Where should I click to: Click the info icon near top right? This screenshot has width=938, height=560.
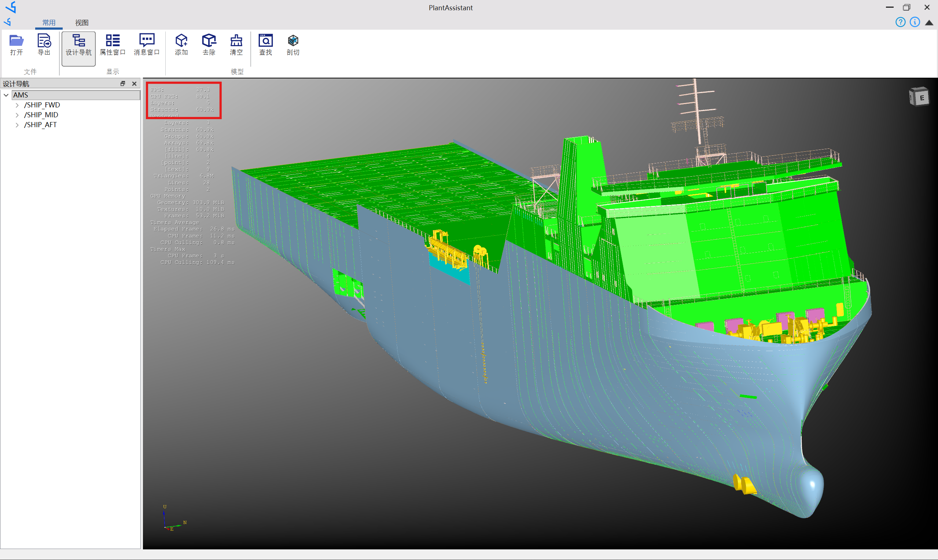915,22
